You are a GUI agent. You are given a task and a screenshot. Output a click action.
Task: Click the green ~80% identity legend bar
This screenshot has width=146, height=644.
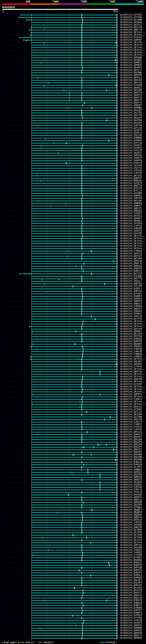(101, 4)
